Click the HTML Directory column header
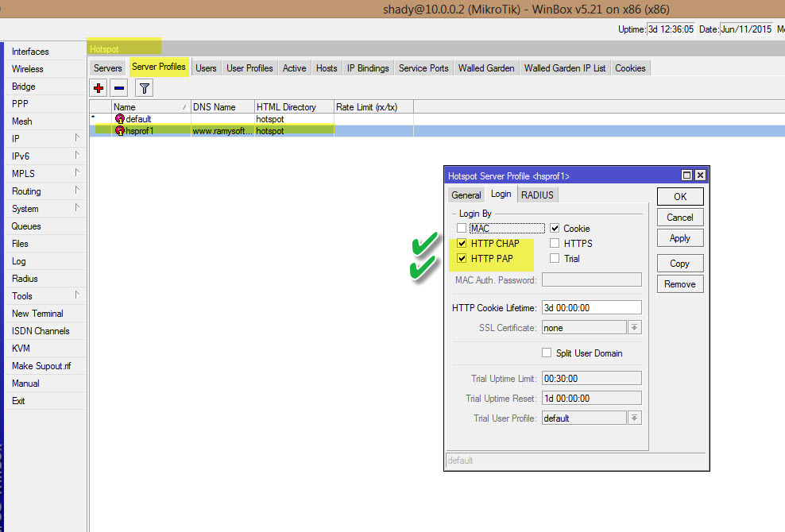Image resolution: width=785 pixels, height=532 pixels. (x=294, y=106)
